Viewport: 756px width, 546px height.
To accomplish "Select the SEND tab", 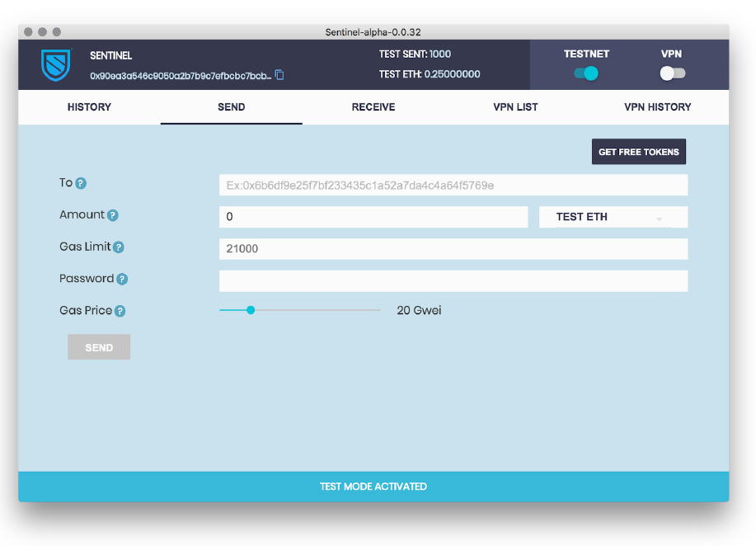I will (232, 107).
